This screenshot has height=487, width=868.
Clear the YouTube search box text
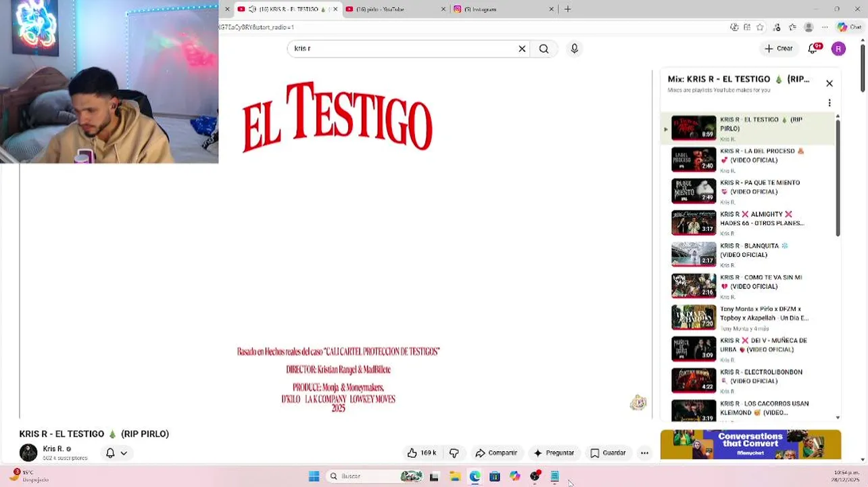click(522, 49)
